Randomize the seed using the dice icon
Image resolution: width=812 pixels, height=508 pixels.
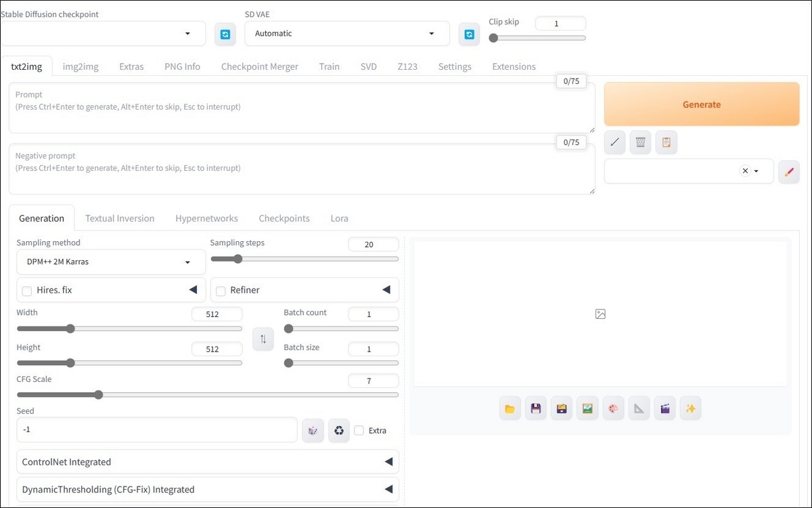pos(313,430)
